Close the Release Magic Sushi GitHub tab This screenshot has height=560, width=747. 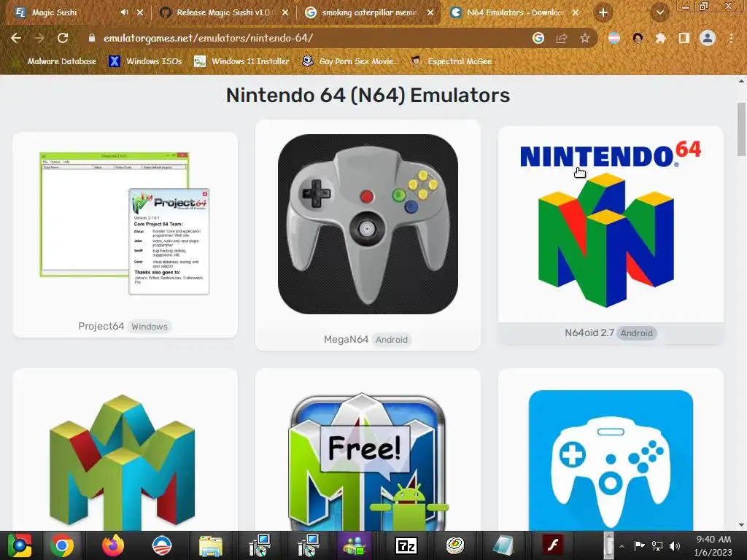(285, 13)
